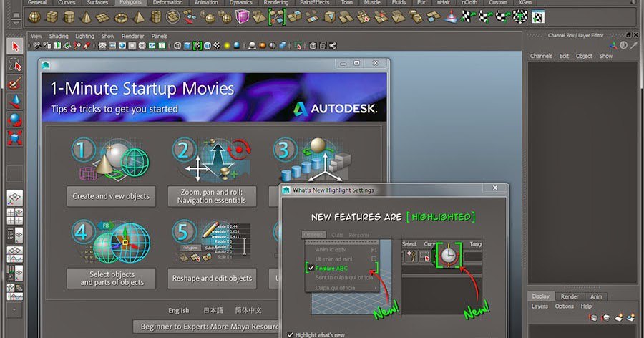Click the last checkered UV shelf icon
The width and height of the screenshot is (644, 338).
click(537, 17)
